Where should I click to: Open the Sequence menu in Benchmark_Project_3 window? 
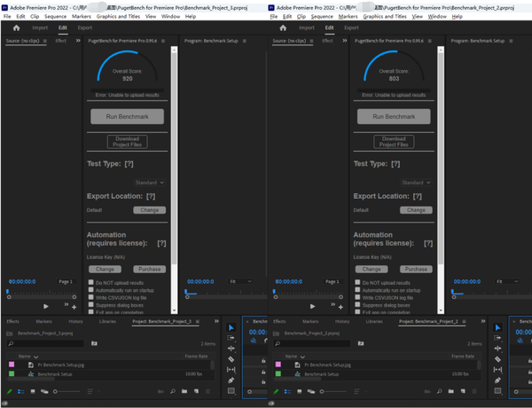pyautogui.click(x=55, y=16)
